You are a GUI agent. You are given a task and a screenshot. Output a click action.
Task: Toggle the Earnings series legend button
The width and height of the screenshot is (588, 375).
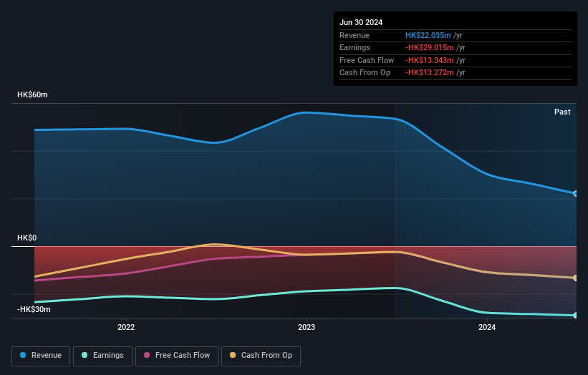pos(102,356)
